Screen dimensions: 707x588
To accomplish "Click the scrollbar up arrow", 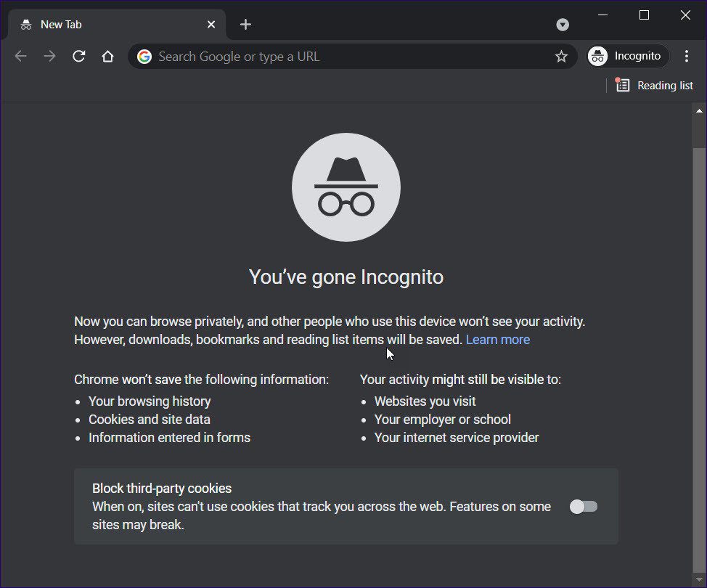I will point(698,110).
